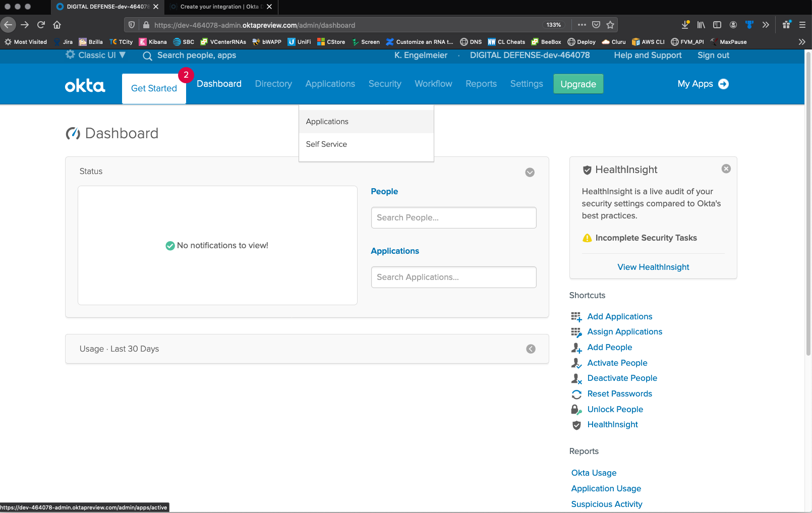
Task: Select Self Service from Applications menu
Action: point(326,144)
